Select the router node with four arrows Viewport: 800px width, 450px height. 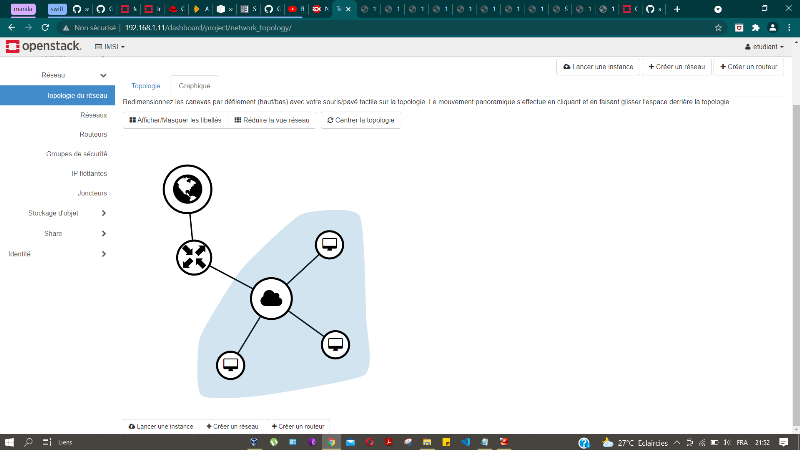(194, 257)
